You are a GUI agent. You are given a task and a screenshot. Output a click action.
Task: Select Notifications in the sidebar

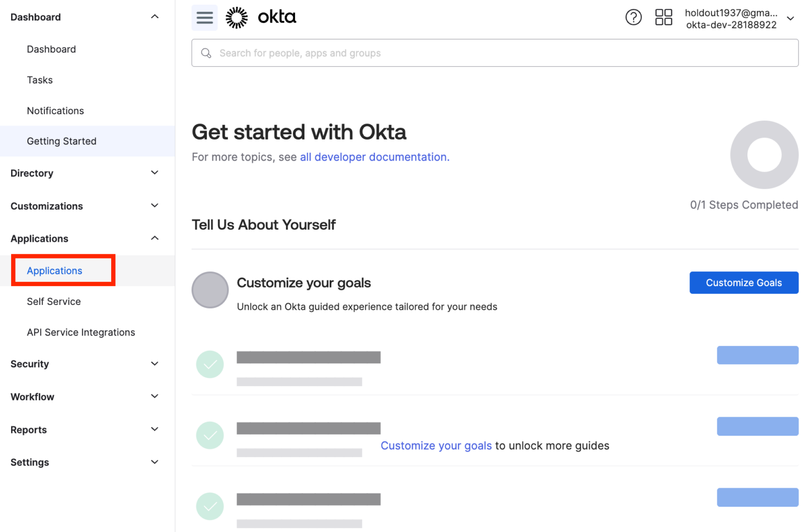click(x=55, y=111)
